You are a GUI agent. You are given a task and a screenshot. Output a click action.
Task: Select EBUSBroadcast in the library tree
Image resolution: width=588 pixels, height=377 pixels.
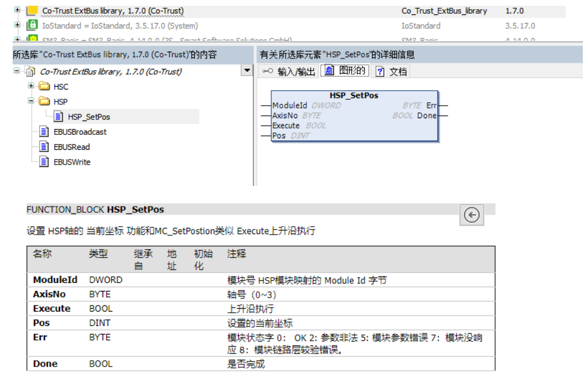[x=80, y=132]
